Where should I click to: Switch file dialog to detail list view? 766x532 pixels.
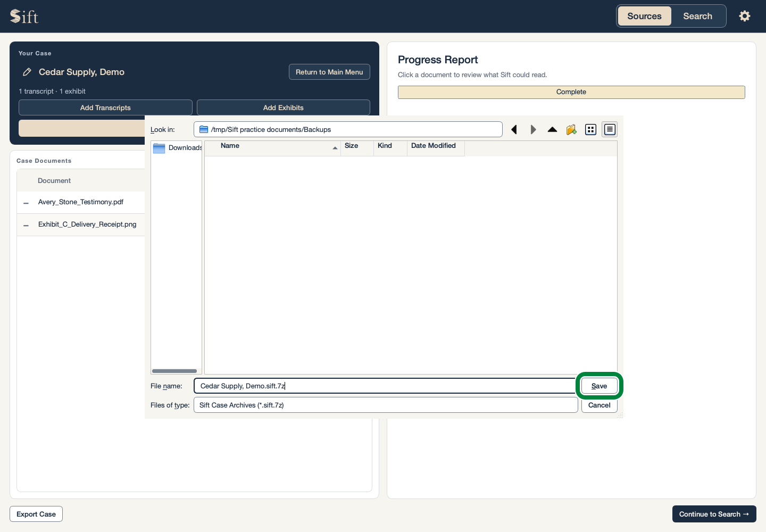click(610, 130)
